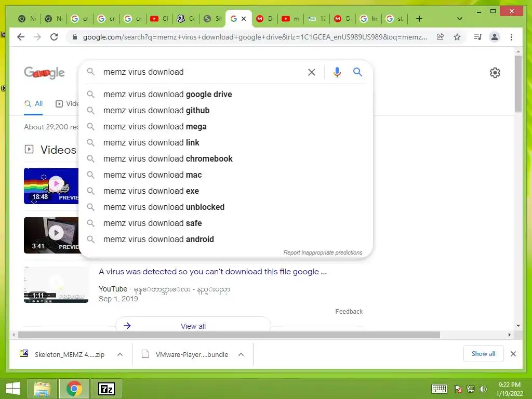Open the 1:11 video thumbnail

[x=56, y=285]
